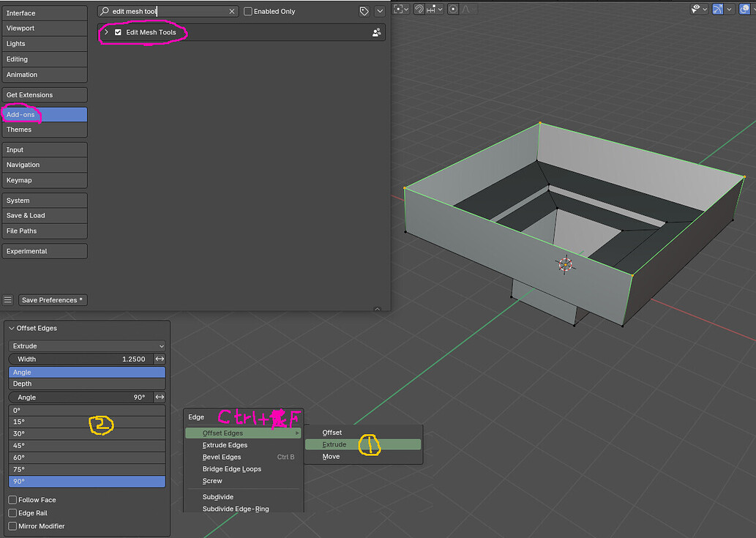This screenshot has height=538, width=756.
Task: Open pivot point dropdown arrow
Action: 407,9
